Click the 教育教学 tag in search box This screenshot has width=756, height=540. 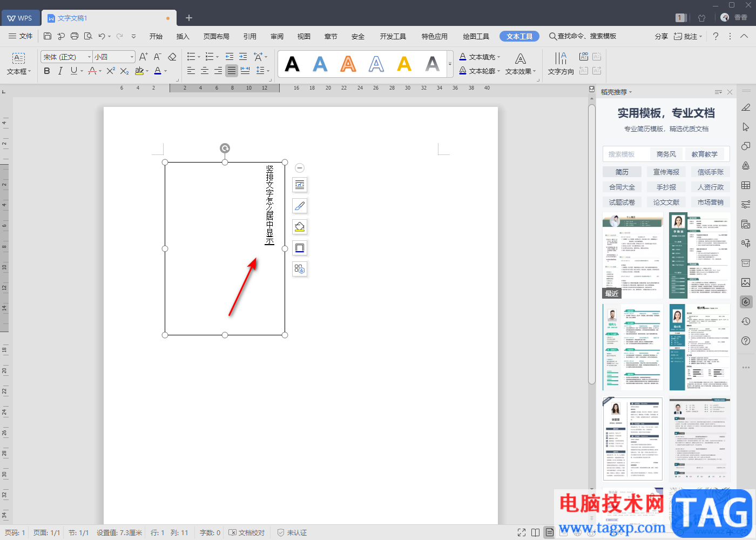(705, 154)
